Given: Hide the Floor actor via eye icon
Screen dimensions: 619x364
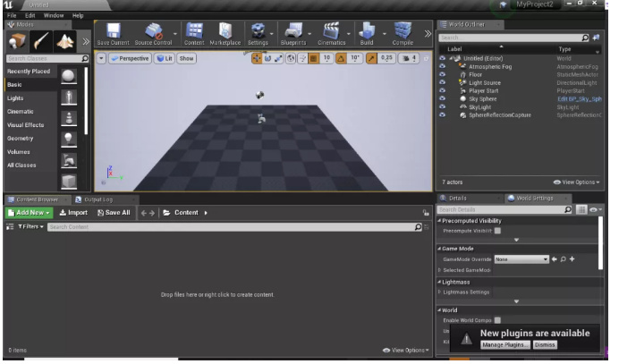Looking at the screenshot, I should (x=442, y=74).
